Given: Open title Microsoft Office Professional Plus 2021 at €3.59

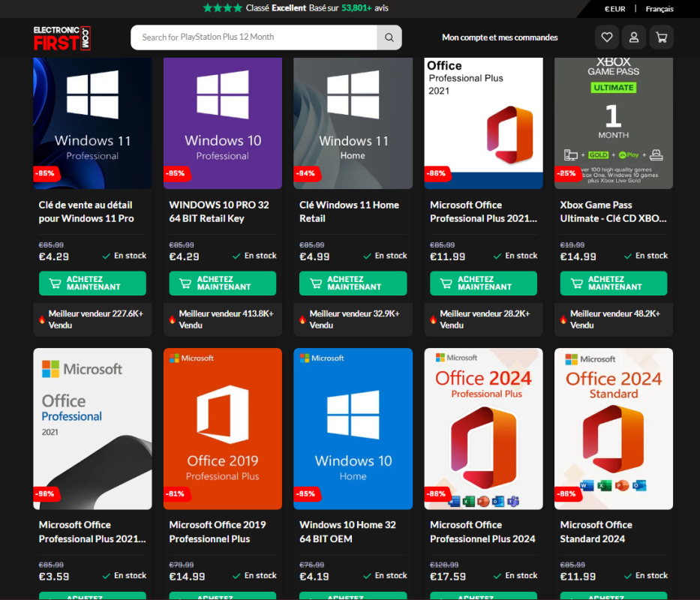Looking at the screenshot, I should [x=92, y=532].
